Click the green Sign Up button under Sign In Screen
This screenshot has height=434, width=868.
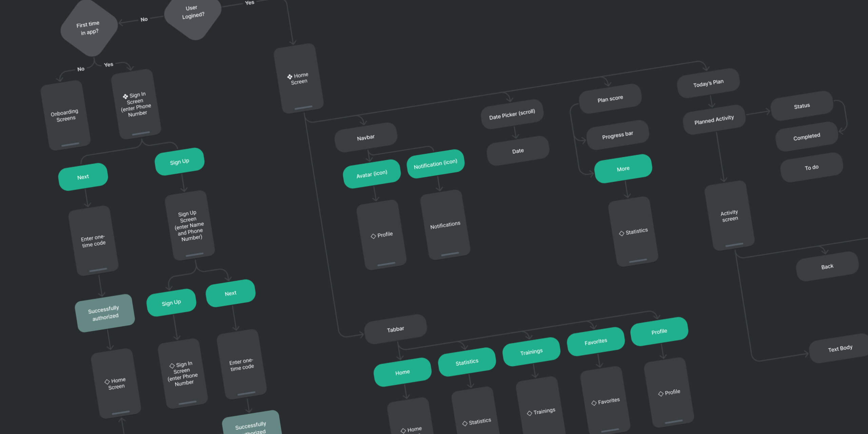(x=179, y=162)
